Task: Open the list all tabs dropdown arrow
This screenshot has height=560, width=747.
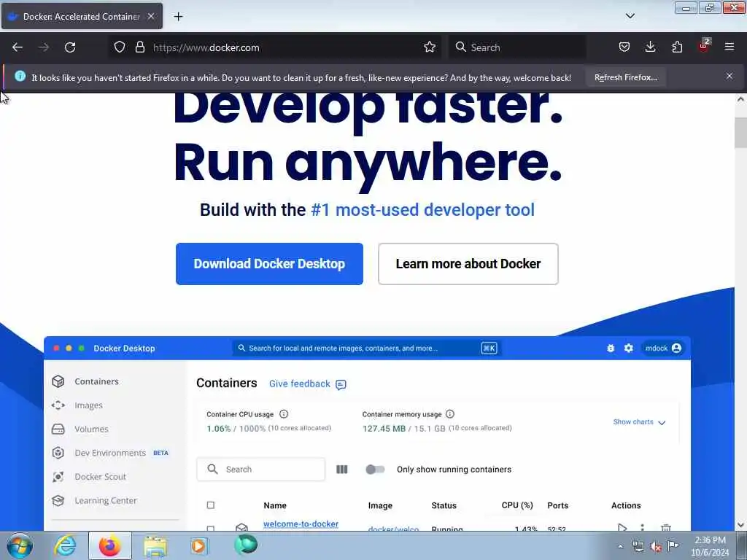Action: click(630, 16)
